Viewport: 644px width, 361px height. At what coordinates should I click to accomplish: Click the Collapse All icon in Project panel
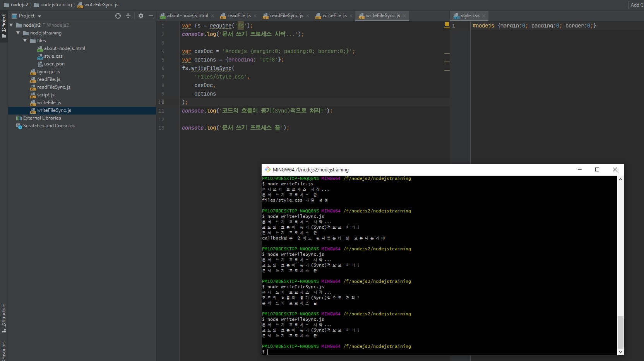[128, 16]
